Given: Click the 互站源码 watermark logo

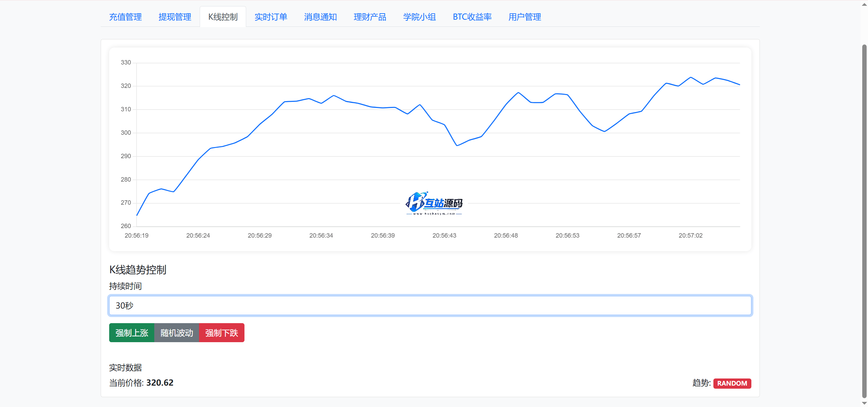Looking at the screenshot, I should click(x=434, y=203).
